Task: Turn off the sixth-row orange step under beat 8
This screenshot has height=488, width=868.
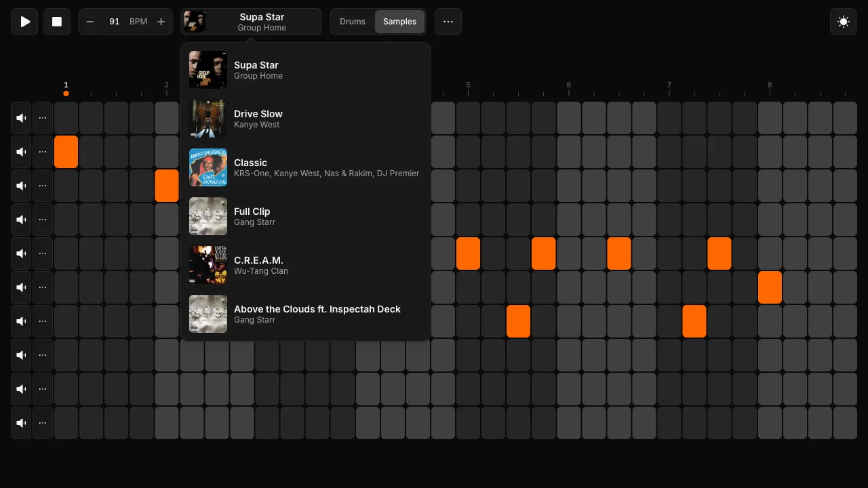Action: pos(770,287)
